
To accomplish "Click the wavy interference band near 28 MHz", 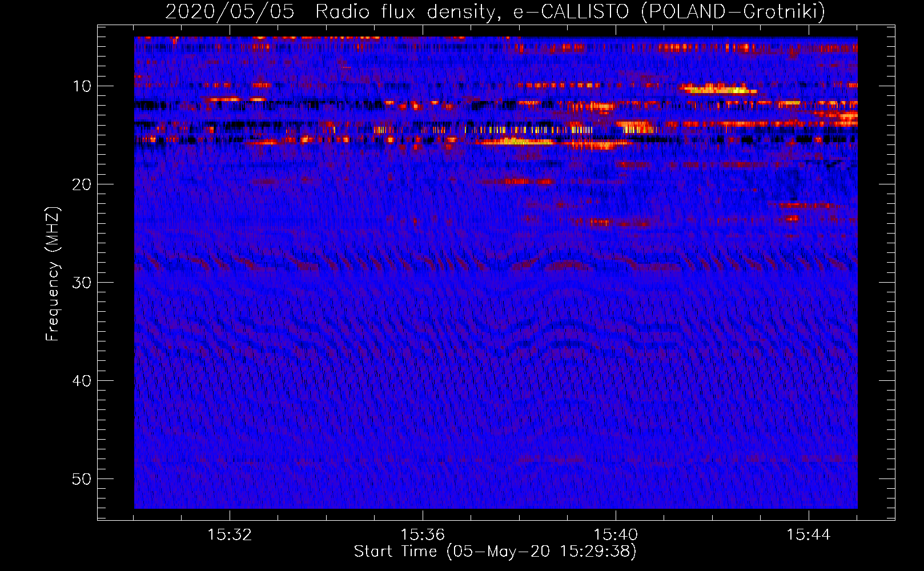I will point(496,264).
